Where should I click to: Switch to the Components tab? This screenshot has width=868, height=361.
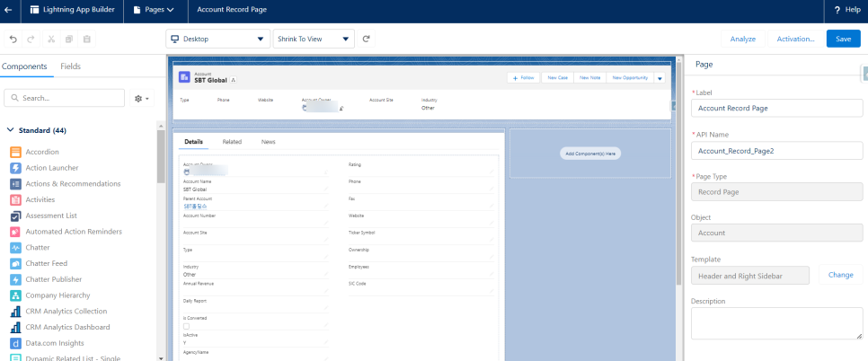24,66
